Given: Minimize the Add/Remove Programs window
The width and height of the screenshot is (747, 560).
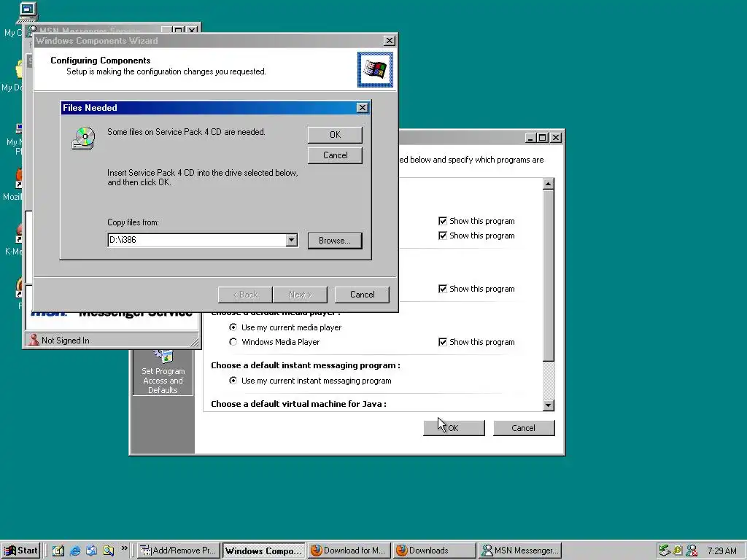Looking at the screenshot, I should [x=531, y=138].
